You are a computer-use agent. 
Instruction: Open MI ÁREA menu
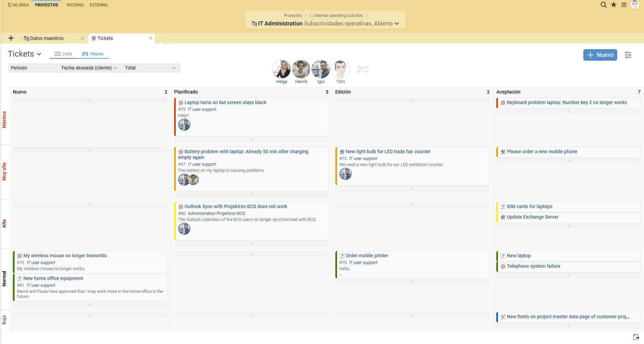[x=18, y=5]
